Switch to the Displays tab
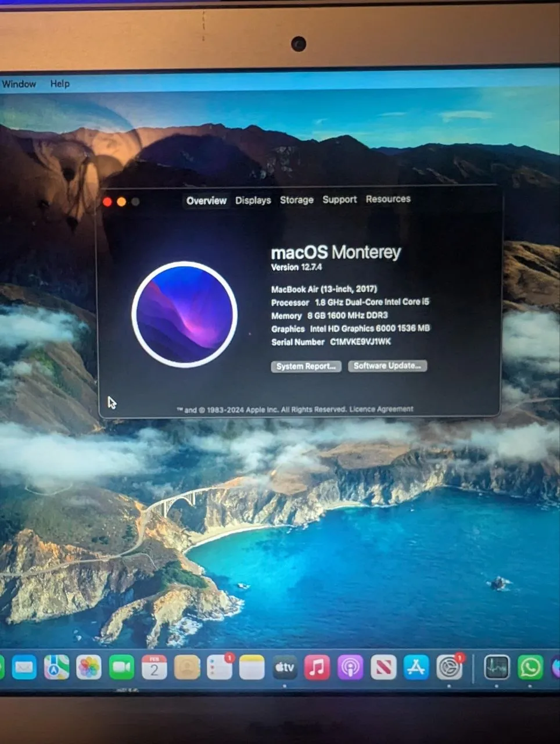Image resolution: width=560 pixels, height=744 pixels. (x=253, y=200)
